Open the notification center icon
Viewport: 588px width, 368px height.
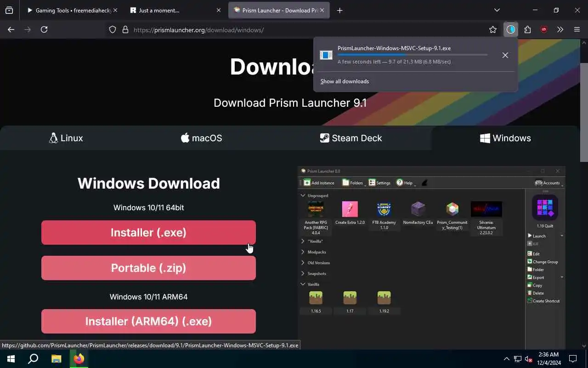573,359
